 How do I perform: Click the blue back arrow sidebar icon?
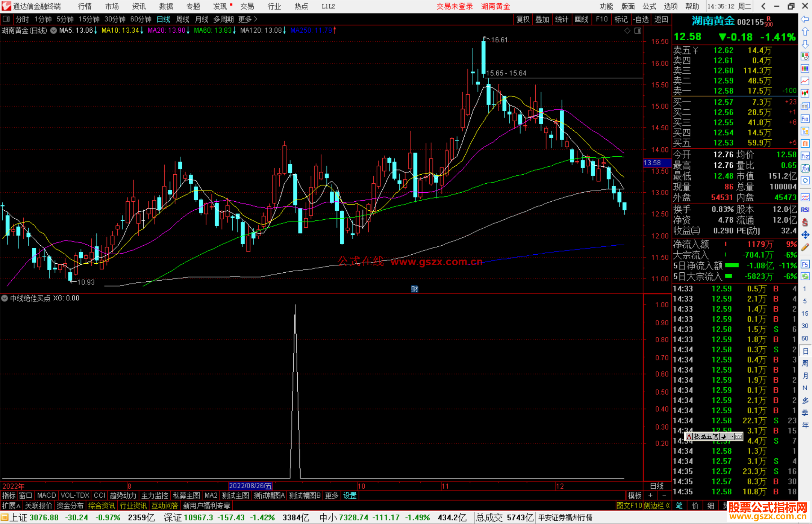click(805, 19)
